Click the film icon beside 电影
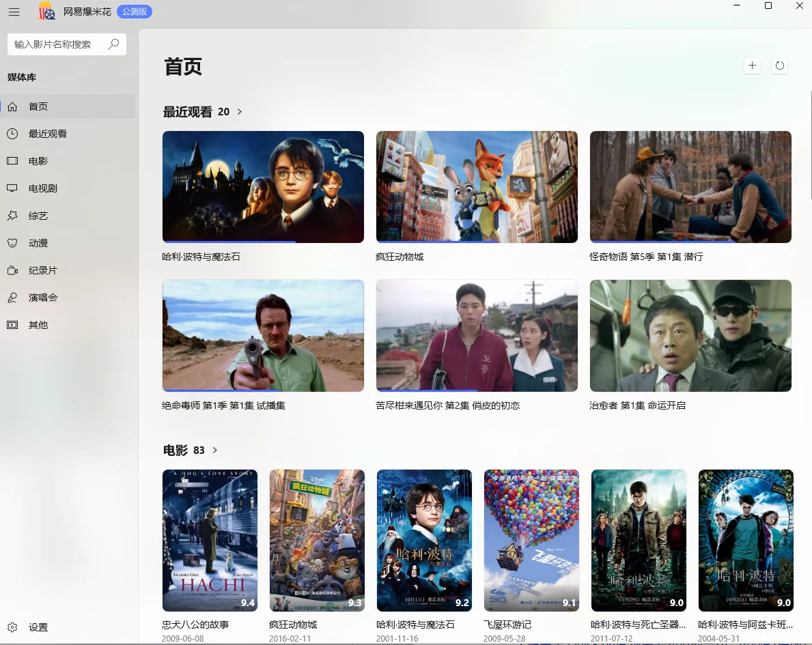The image size is (812, 645). coord(12,161)
